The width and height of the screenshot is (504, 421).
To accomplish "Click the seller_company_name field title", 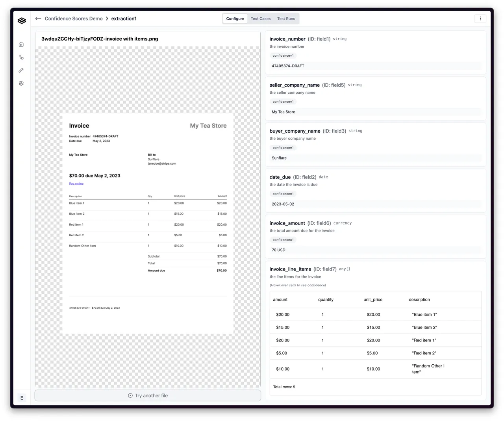I will pos(295,85).
